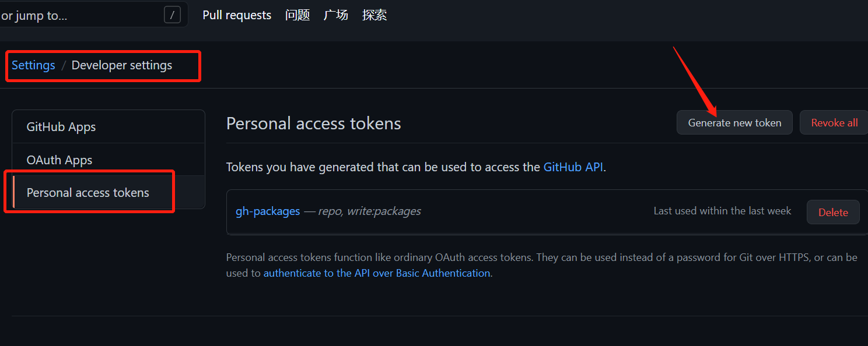Click the Last used within the last week label
868x346 pixels.
[x=722, y=211]
